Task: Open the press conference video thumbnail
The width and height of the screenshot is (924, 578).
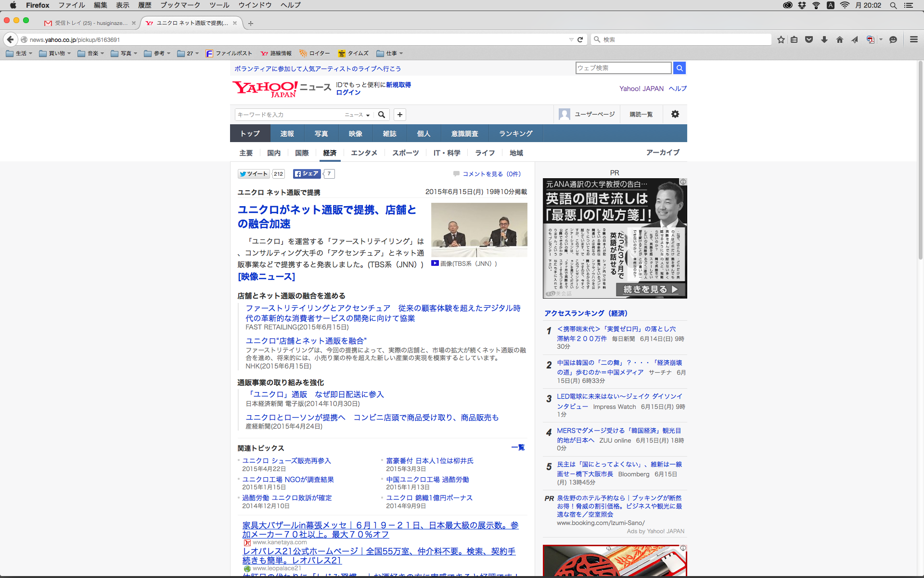Action: 479,230
